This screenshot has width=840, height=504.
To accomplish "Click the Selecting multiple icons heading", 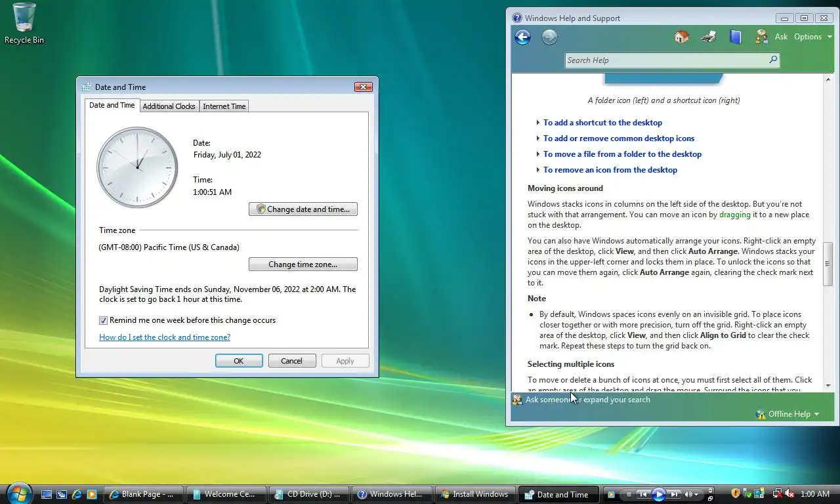I will click(571, 364).
